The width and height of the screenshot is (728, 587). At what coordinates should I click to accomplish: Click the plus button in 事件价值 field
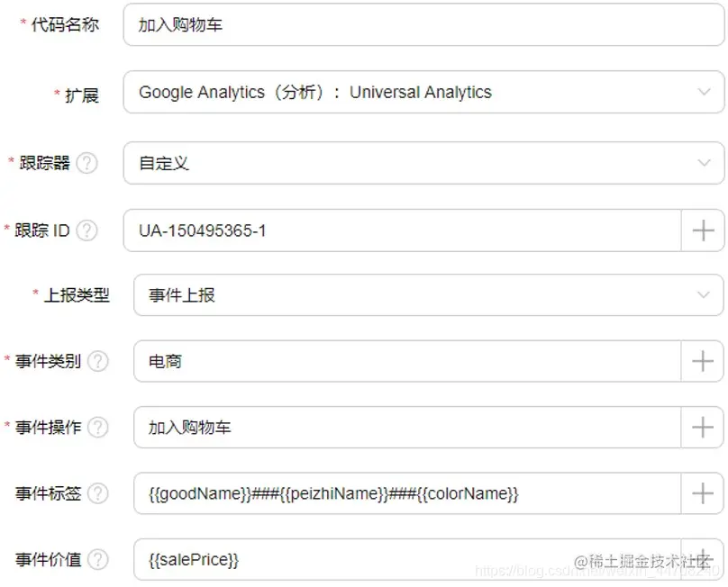(x=703, y=560)
